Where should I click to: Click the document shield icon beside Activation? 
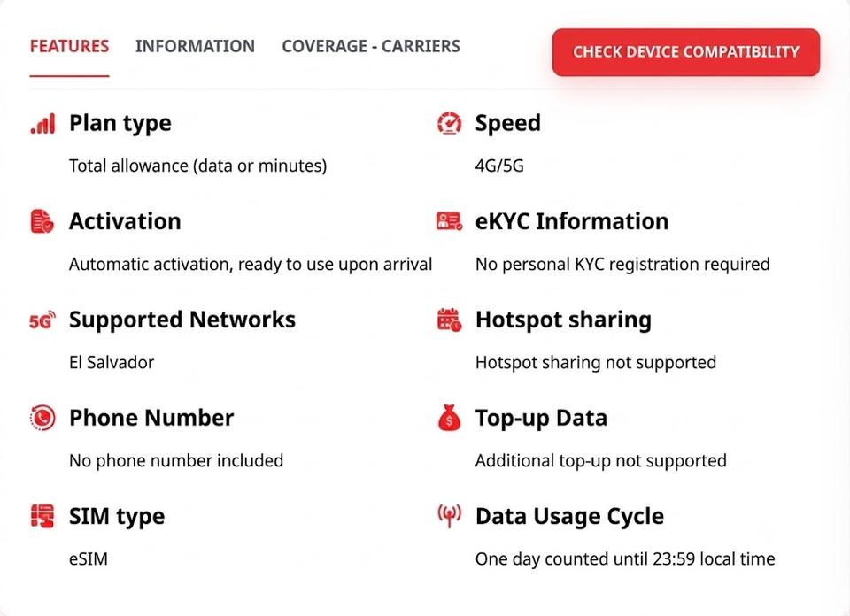(x=42, y=221)
